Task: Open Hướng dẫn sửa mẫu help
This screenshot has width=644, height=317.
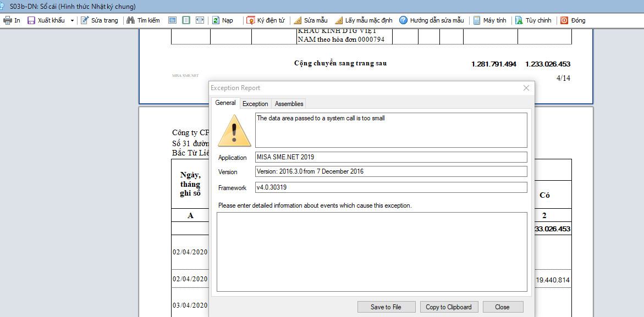Action: (432, 20)
